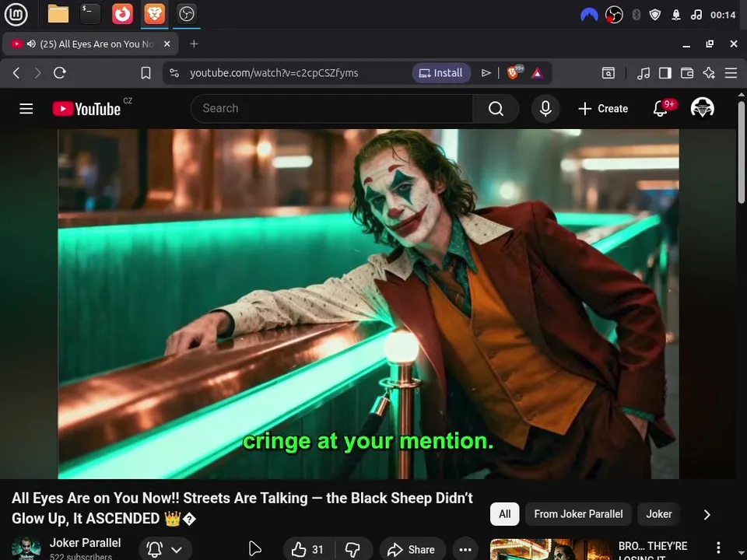Click the video player to pause
747x560 pixels.
pyautogui.click(x=368, y=304)
